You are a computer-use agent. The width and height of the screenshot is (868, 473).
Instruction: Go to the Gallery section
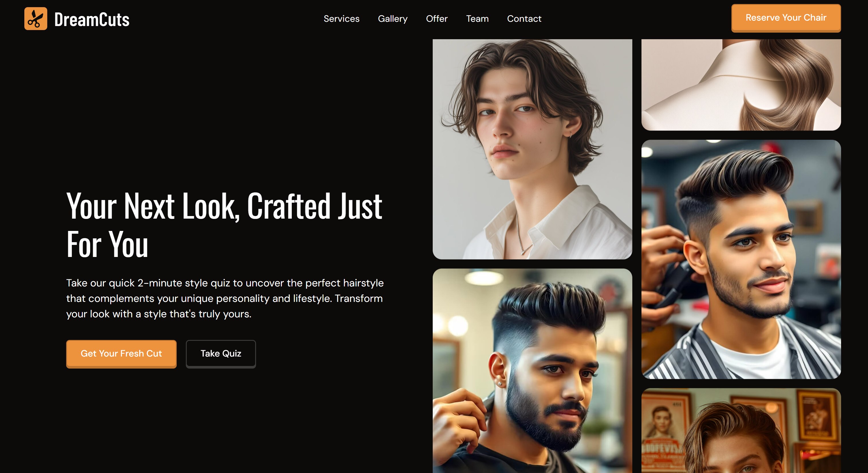click(393, 19)
